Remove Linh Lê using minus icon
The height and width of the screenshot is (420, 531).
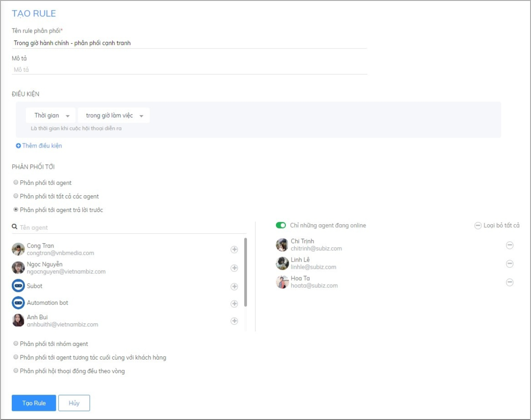[510, 264]
